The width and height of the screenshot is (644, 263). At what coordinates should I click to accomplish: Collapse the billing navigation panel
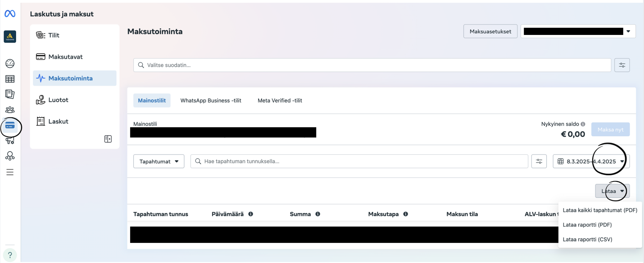(108, 139)
